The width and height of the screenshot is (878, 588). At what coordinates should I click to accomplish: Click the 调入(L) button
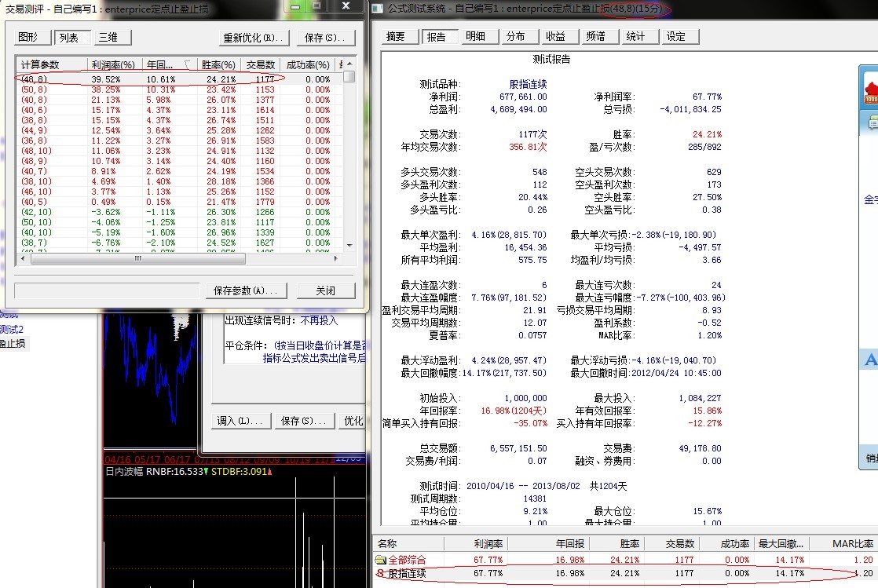tap(240, 421)
